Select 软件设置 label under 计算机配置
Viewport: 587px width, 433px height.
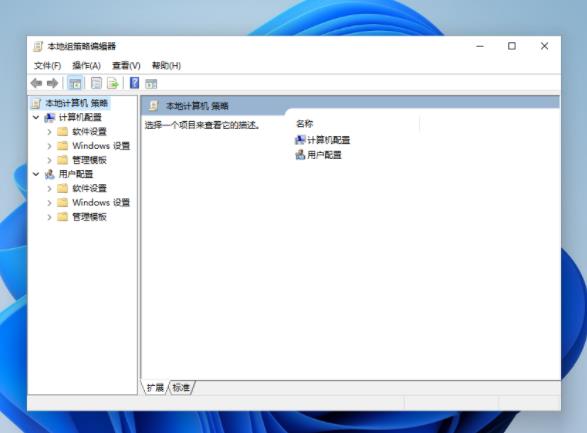click(89, 132)
